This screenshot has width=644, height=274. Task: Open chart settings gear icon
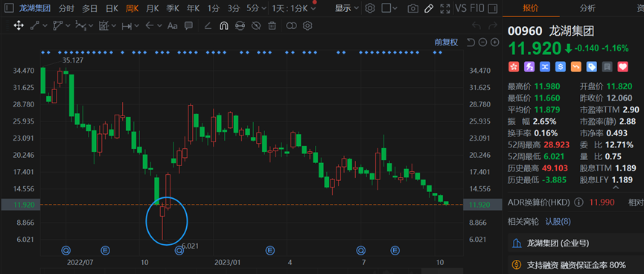(370, 7)
